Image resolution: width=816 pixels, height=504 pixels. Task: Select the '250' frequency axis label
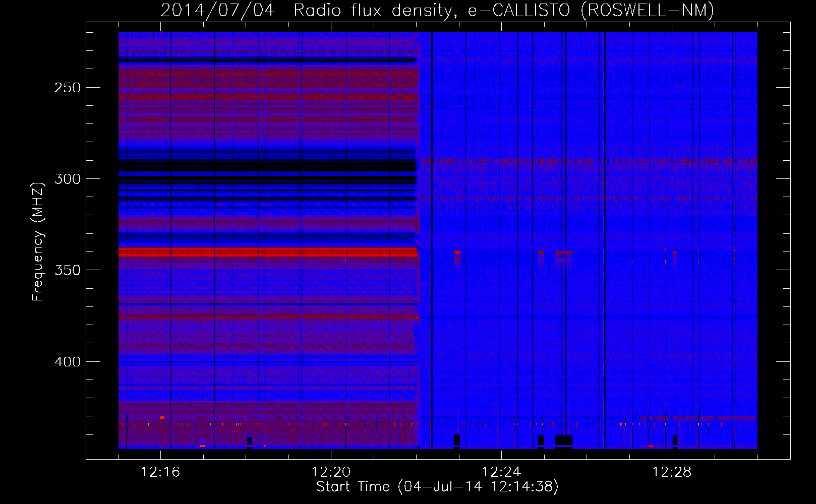tap(68, 88)
